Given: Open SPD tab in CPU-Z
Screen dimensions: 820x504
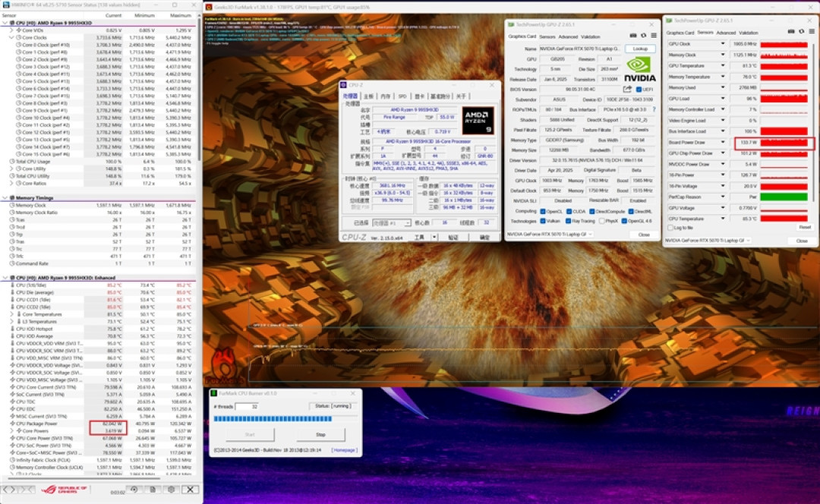Looking at the screenshot, I should [x=402, y=96].
